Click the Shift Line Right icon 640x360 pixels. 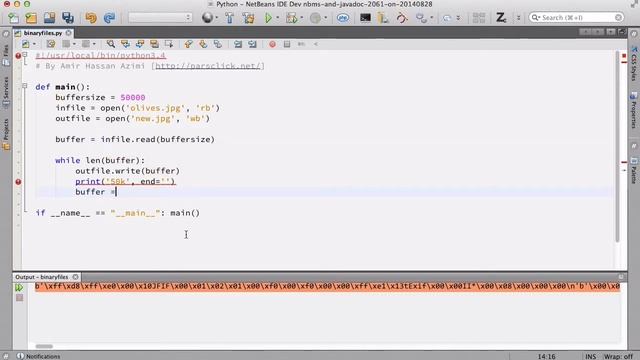pyautogui.click(x=252, y=44)
